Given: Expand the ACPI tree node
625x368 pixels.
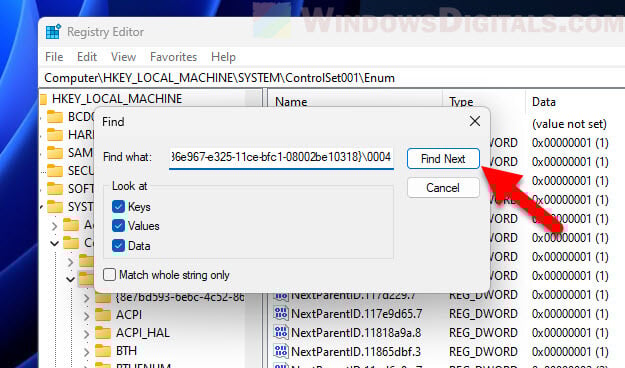Looking at the screenshot, I should pos(86,316).
